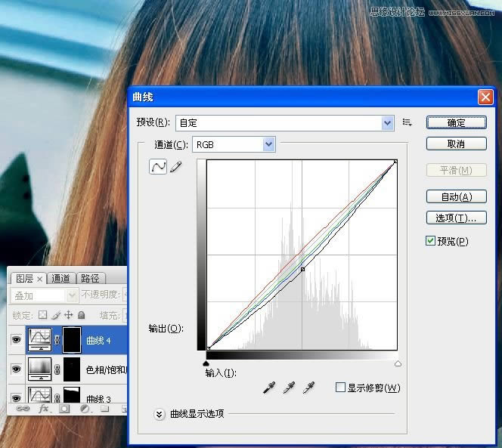Click the layer style fx icon
Image resolution: width=502 pixels, height=448 pixels.
(44, 409)
